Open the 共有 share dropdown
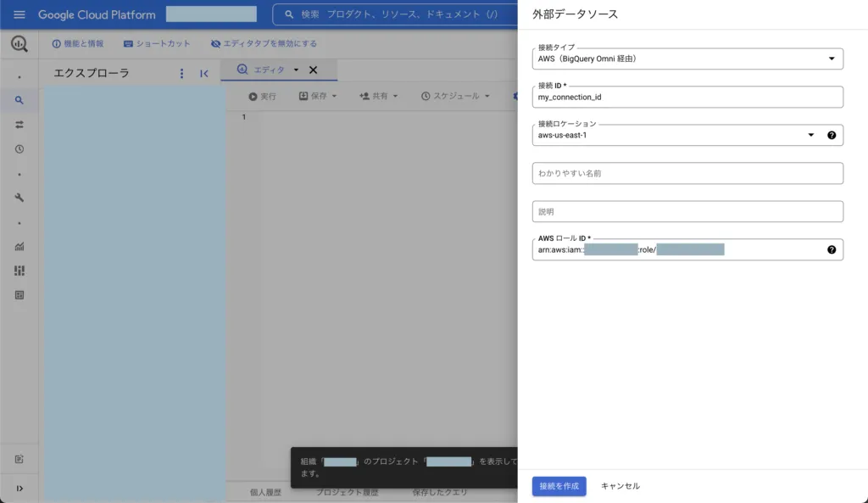 [x=379, y=97]
